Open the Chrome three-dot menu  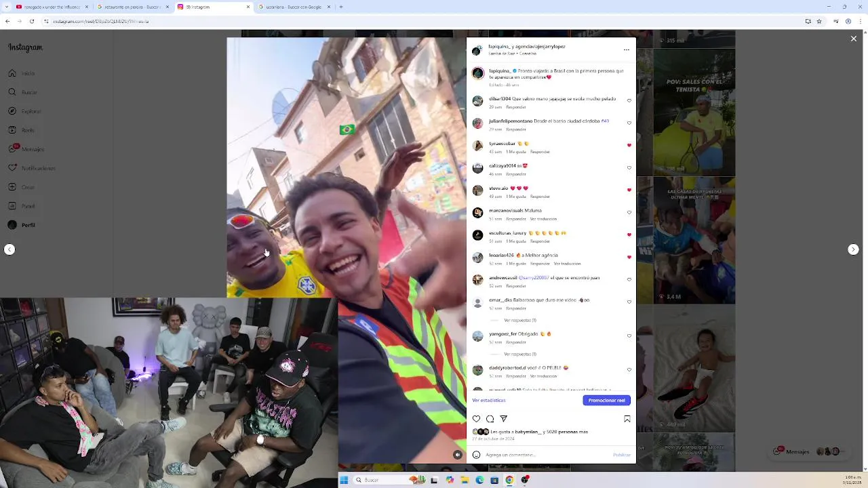[859, 21]
